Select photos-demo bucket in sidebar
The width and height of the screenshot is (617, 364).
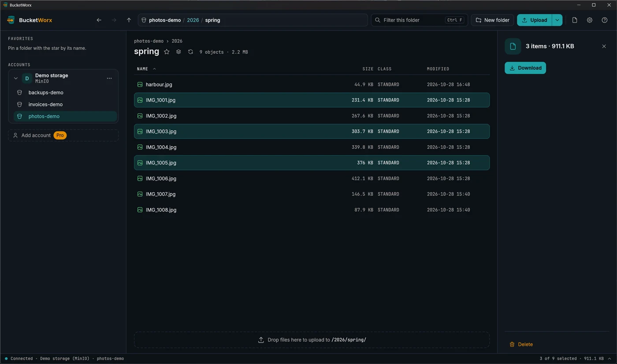pyautogui.click(x=65, y=116)
